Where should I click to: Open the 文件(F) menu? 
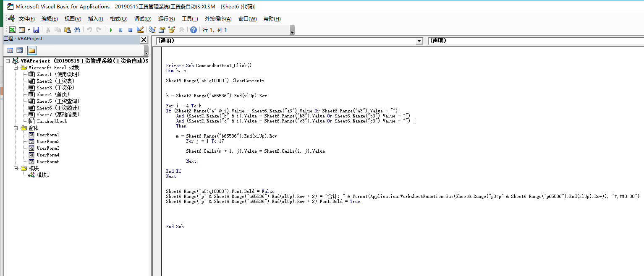point(27,19)
